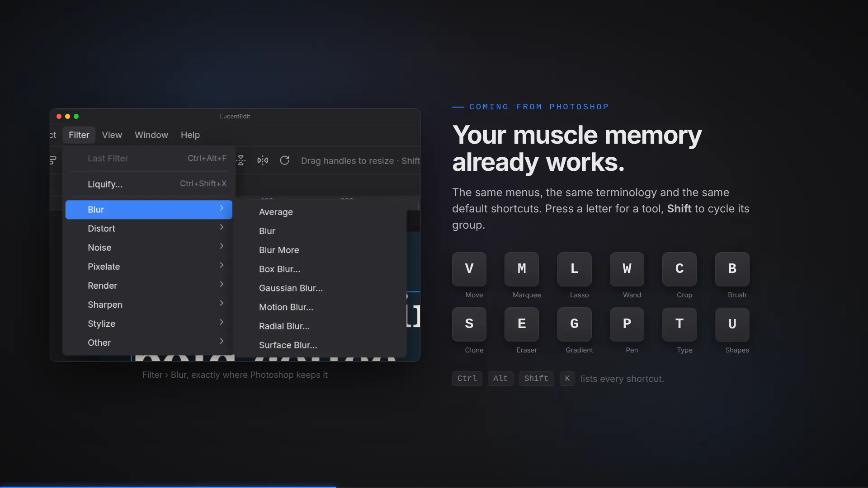Select Box Blur... option
Image resolution: width=868 pixels, height=488 pixels.
pyautogui.click(x=321, y=269)
